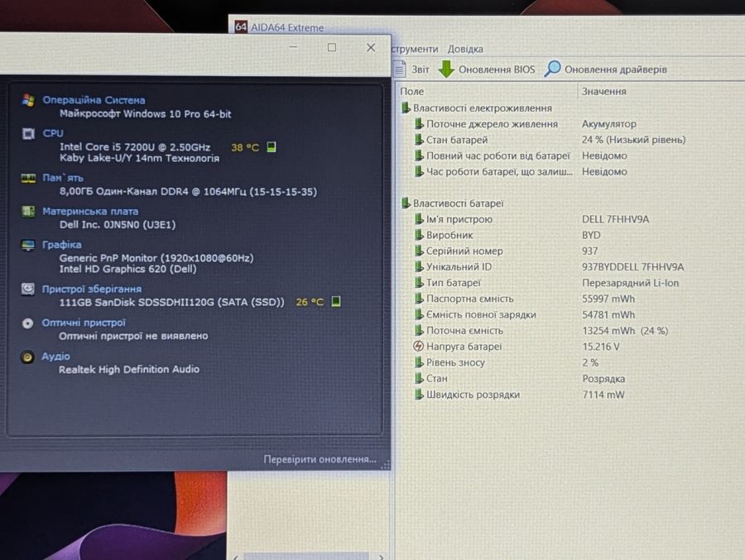
Task: Click the Паспортна ємність row icon
Action: click(419, 299)
